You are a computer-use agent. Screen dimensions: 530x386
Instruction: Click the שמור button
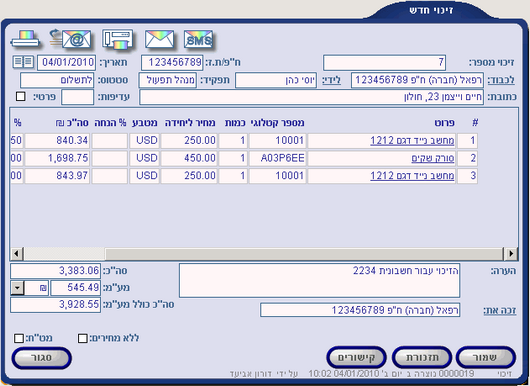point(485,357)
